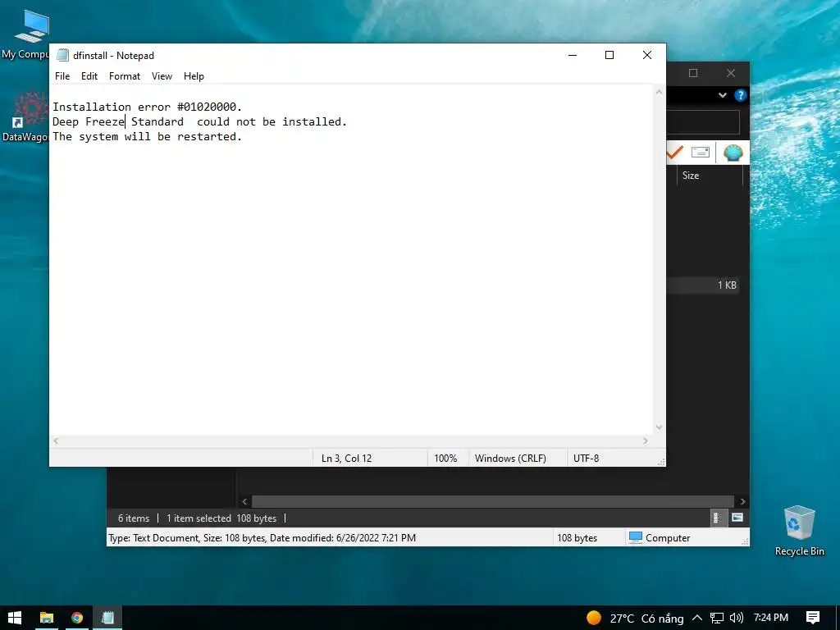Open the weather widget showing 27°C
Screen dimensions: 840x630
(634, 619)
